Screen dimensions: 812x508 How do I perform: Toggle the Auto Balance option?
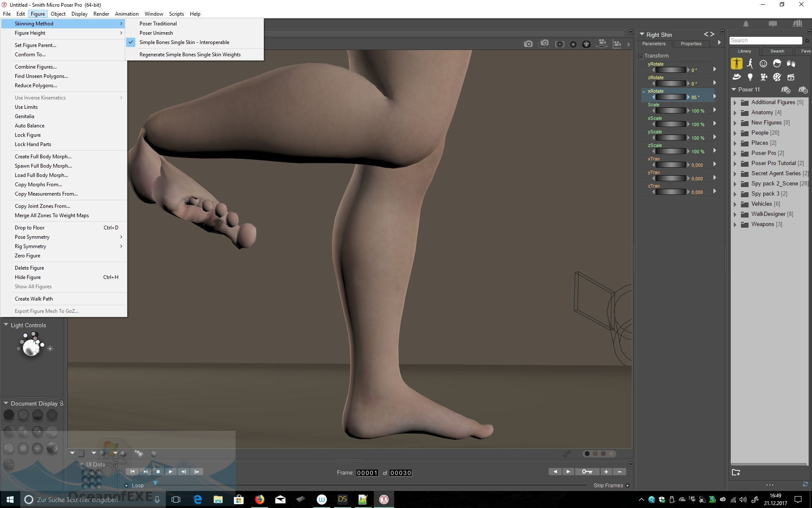(x=63, y=126)
